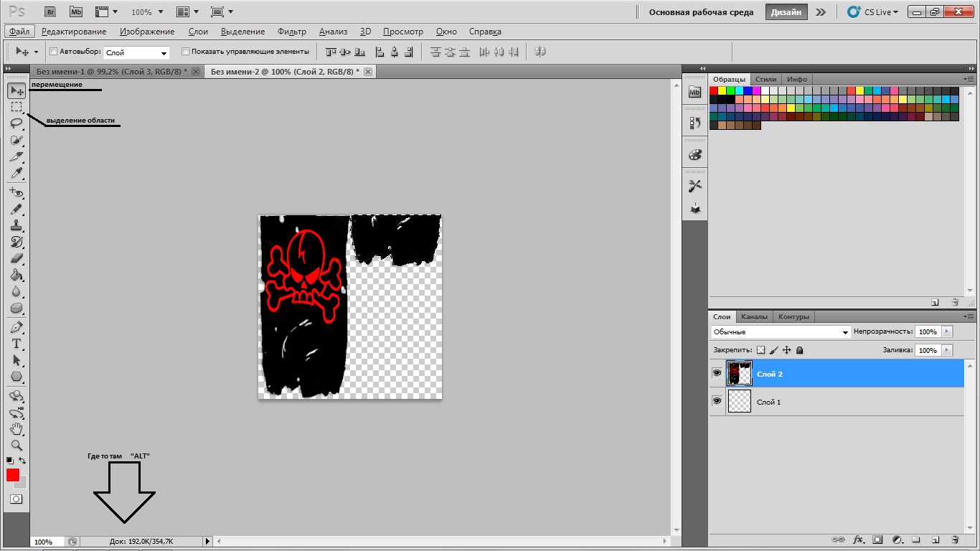Click the red foreground color swatch
The height and width of the screenshot is (551, 980).
click(13, 475)
